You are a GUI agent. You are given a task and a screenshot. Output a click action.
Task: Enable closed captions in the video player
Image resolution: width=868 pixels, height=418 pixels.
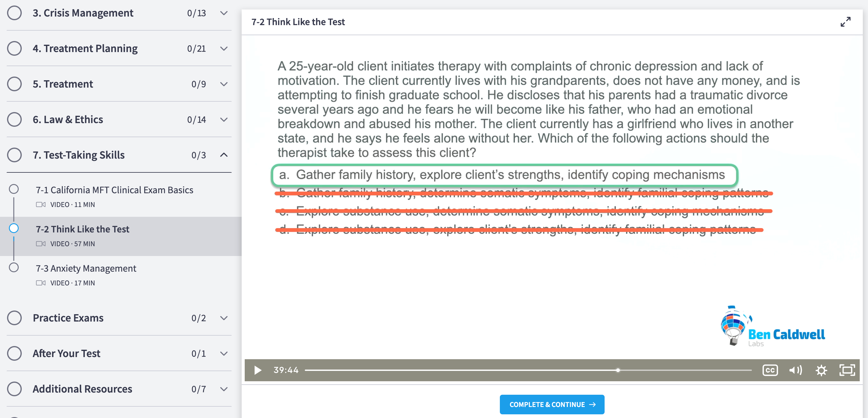[770, 370]
